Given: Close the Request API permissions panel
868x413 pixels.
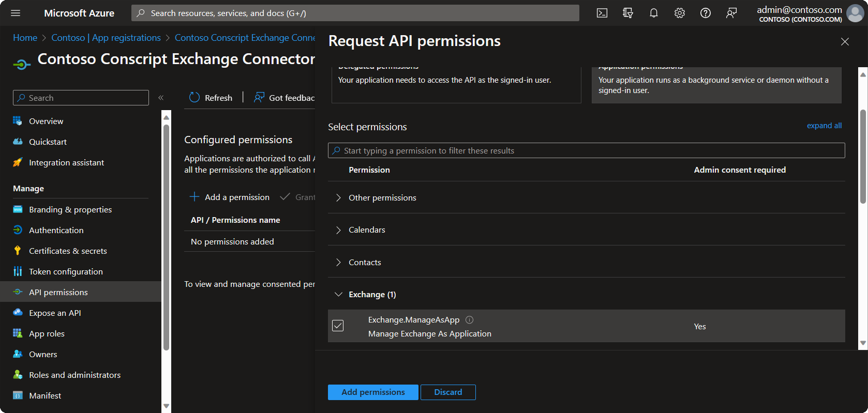Looking at the screenshot, I should 845,41.
